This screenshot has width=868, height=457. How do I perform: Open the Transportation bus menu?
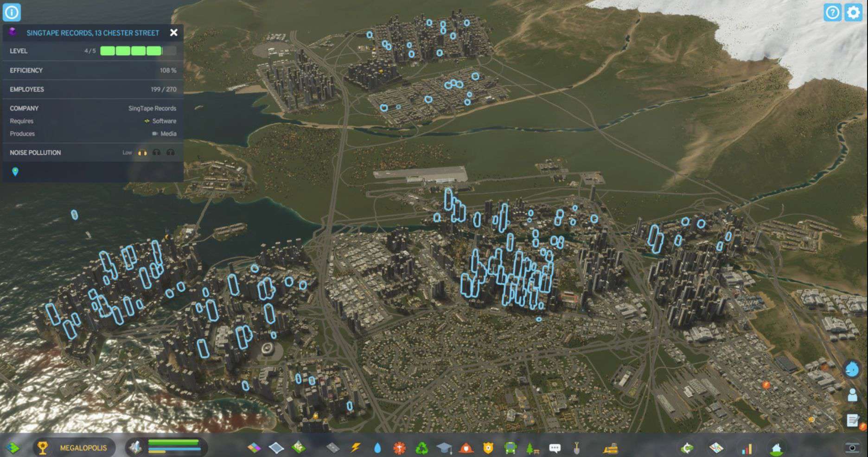511,448
